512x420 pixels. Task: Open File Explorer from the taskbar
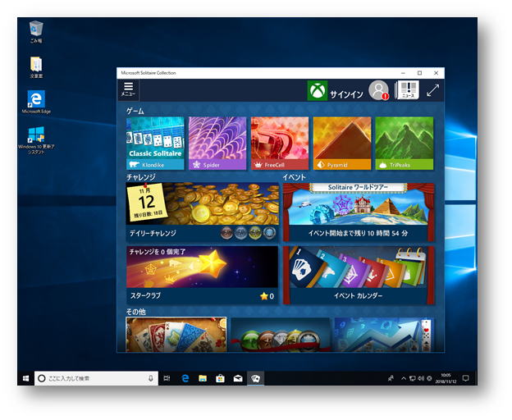click(203, 378)
